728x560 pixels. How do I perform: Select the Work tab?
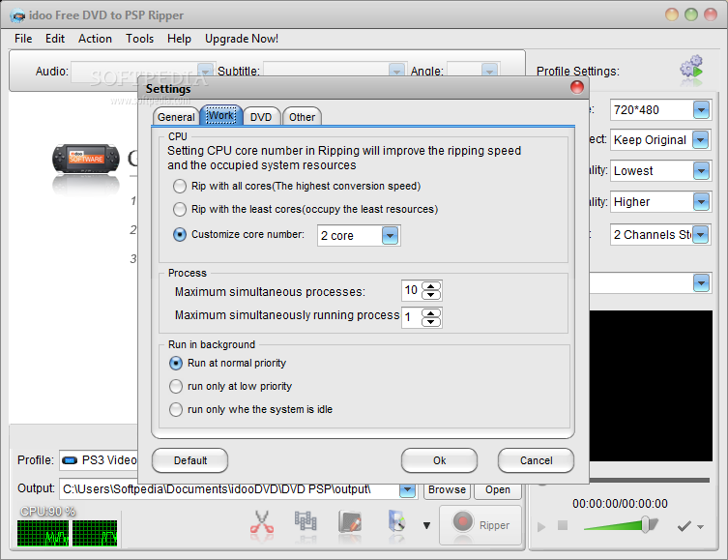point(221,116)
